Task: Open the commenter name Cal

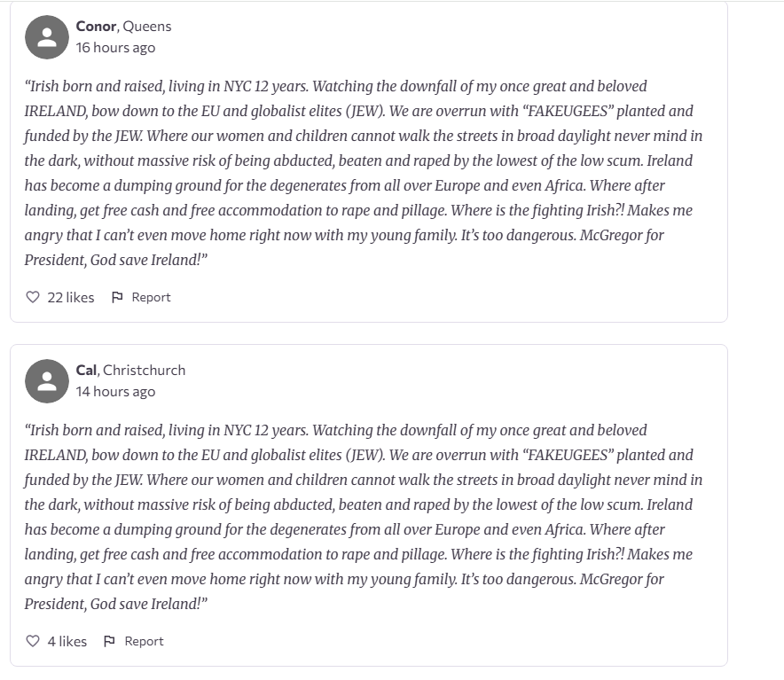Action: point(86,370)
